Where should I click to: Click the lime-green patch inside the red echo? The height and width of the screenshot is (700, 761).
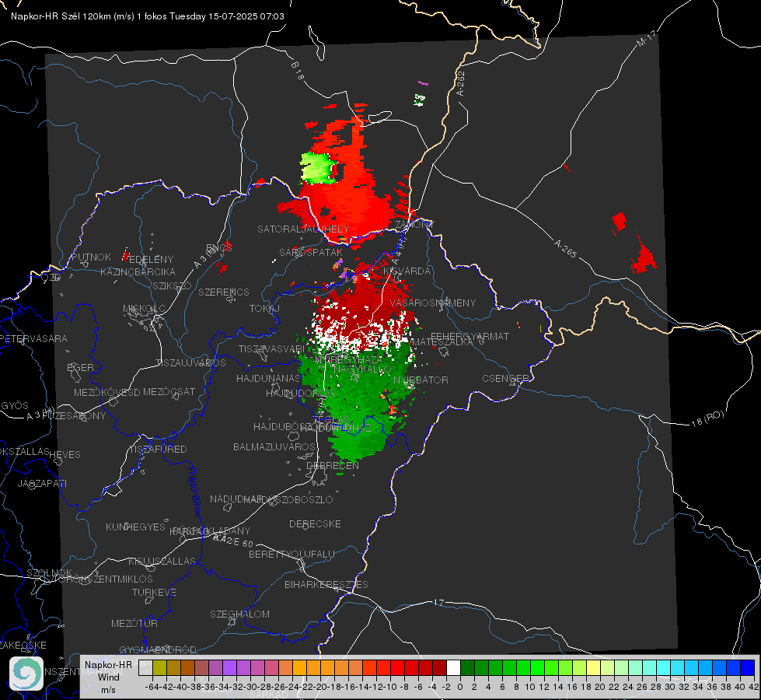coord(318,167)
